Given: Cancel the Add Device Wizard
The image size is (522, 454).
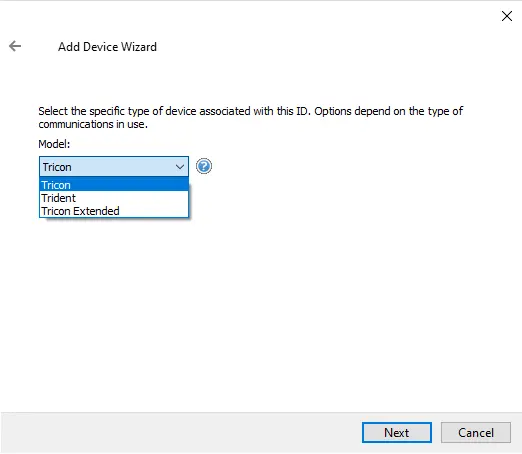Looking at the screenshot, I should tap(476, 432).
